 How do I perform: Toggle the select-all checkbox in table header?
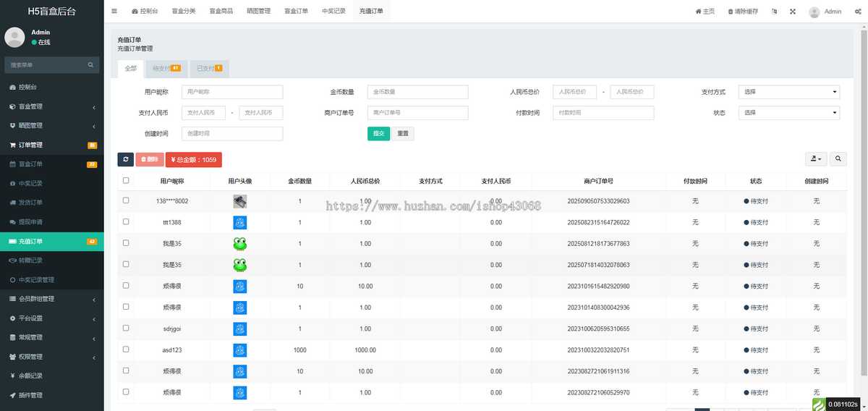tap(126, 180)
